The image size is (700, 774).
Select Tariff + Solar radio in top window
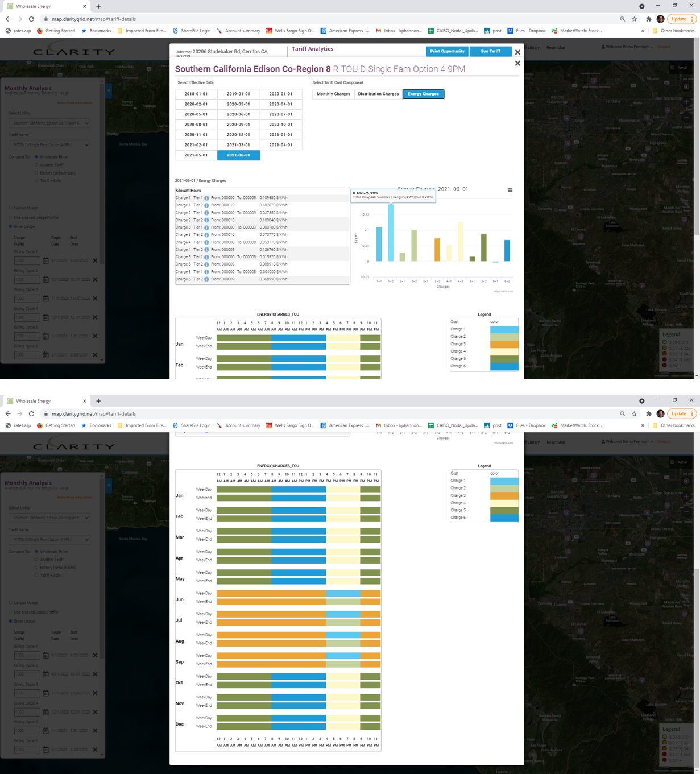coord(36,181)
